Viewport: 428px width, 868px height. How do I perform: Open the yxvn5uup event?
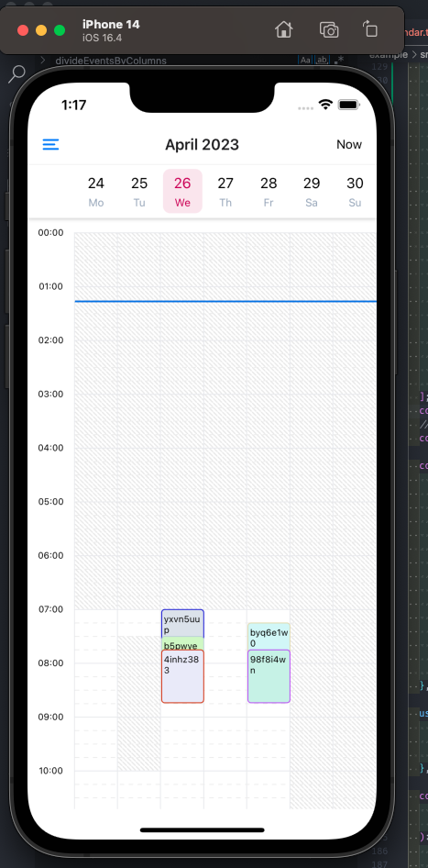(x=182, y=623)
